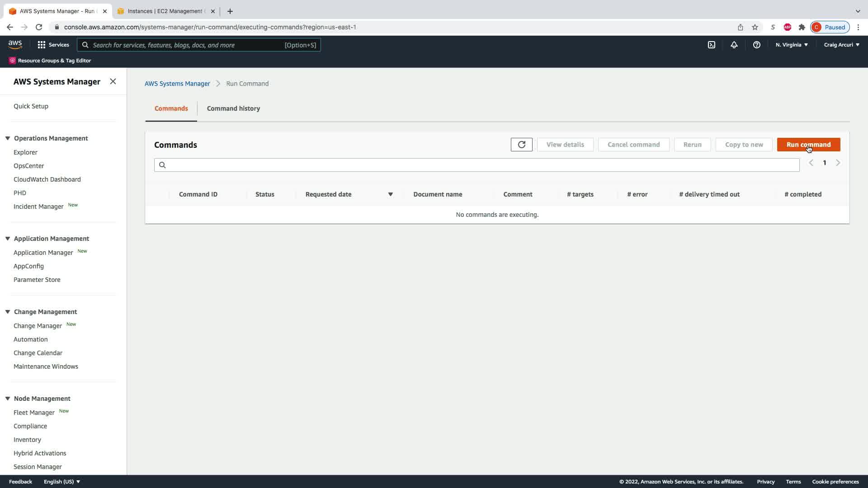Click the Run command button
Viewport: 868px width, 488px height.
808,145
